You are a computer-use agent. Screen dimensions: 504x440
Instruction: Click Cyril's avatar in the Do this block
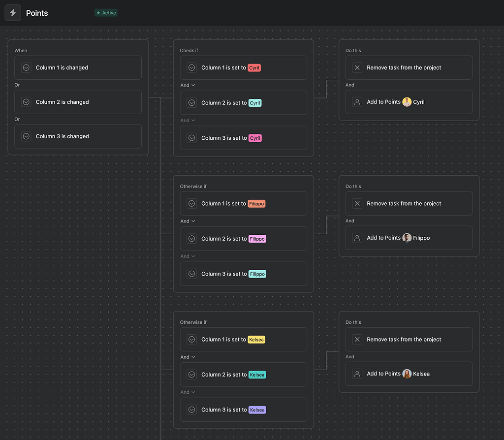406,102
